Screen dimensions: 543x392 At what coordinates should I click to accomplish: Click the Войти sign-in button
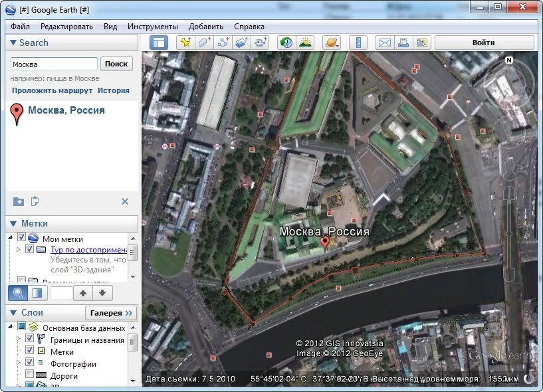(x=484, y=43)
